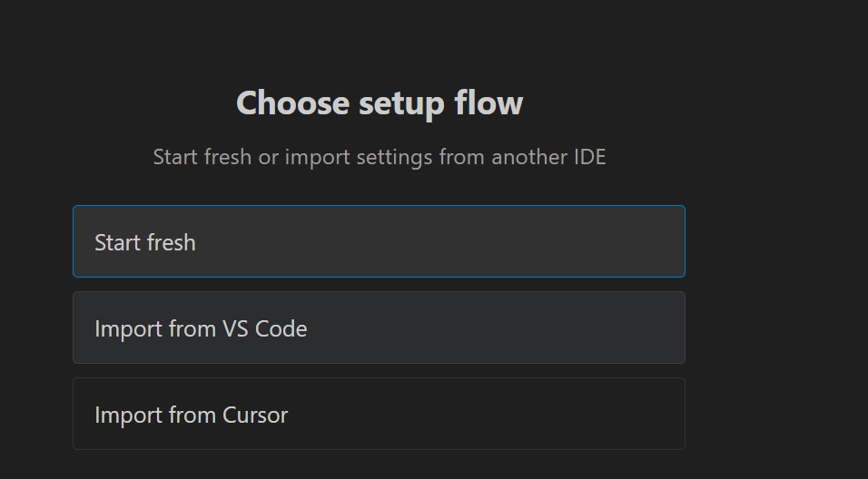The image size is (868, 479).
Task: Select VS Code as the import source
Action: [x=379, y=327]
